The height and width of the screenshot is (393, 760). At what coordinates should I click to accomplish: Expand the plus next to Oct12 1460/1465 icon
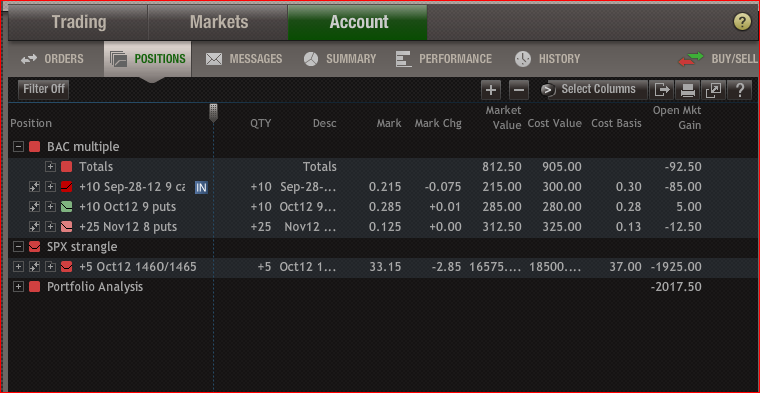pos(50,267)
